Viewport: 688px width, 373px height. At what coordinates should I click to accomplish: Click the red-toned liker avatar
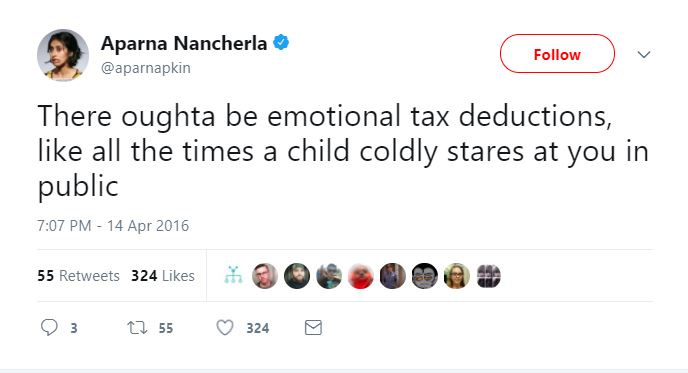[361, 276]
